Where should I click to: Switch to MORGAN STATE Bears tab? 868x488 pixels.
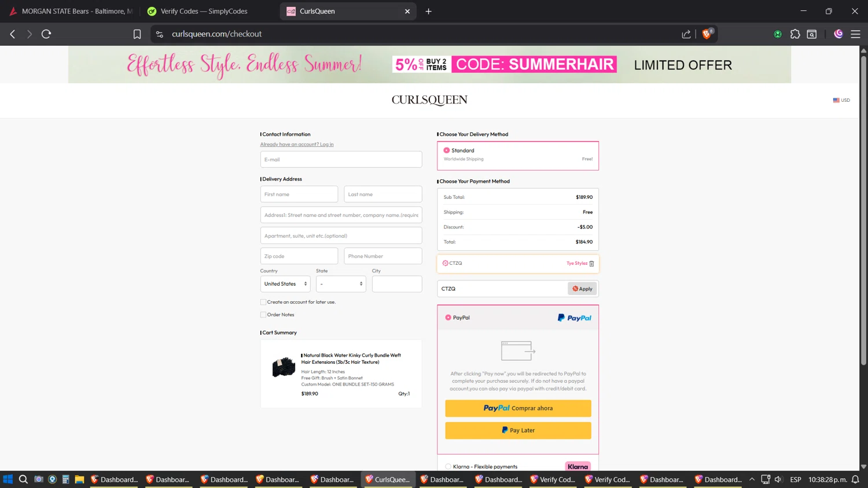[71, 11]
